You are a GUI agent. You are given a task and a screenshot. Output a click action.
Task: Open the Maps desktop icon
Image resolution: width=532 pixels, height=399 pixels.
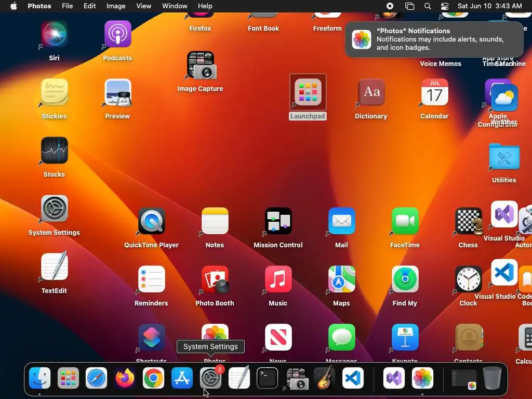click(342, 279)
